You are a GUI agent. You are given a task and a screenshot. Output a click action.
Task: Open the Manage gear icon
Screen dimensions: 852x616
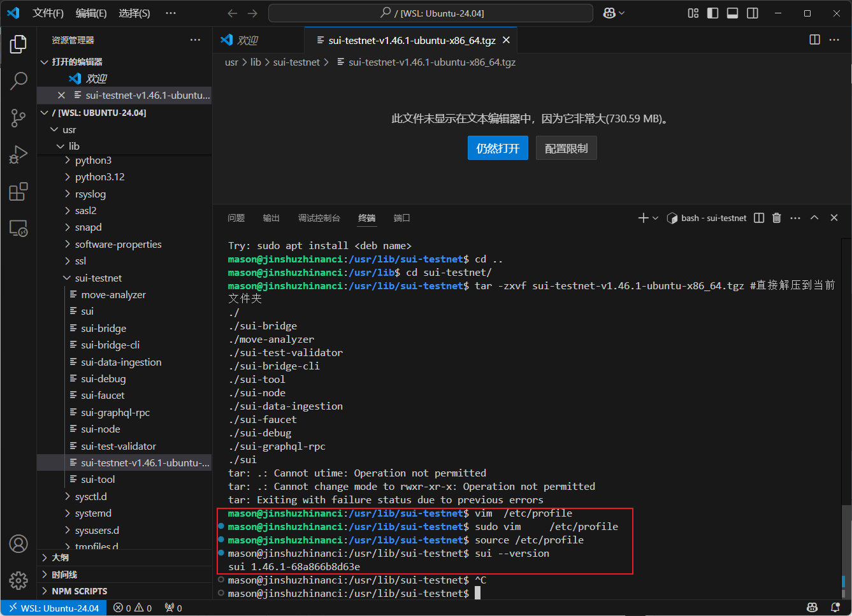[x=18, y=580]
